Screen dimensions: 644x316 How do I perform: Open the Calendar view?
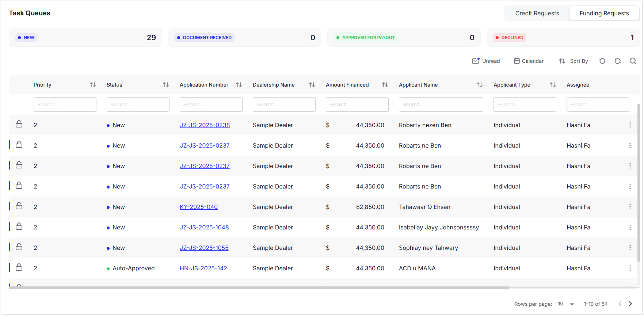click(529, 61)
